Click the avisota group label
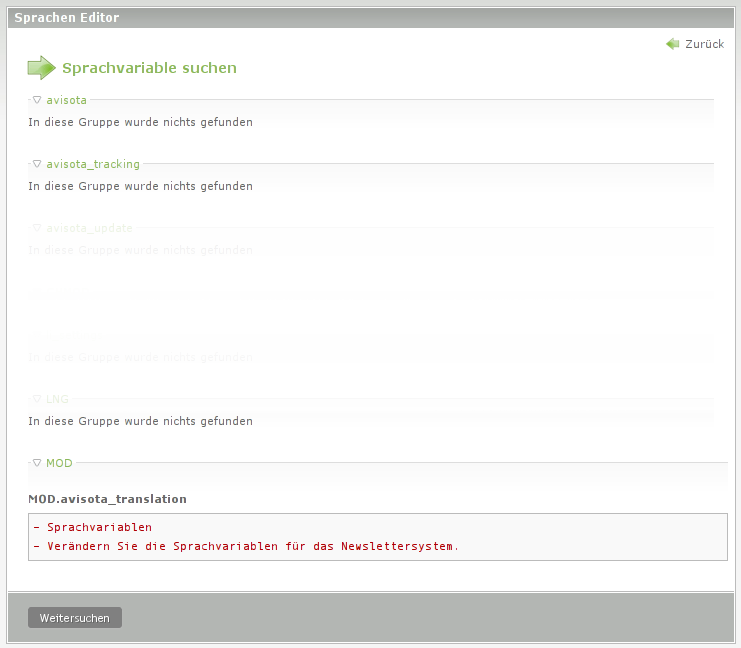The image size is (741, 648). coord(66,100)
